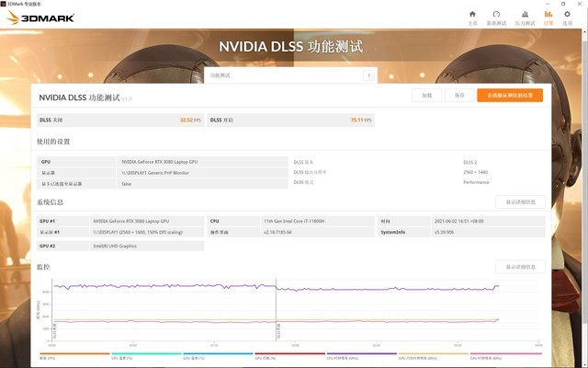Select the \\.\DISPLAY1 Generic PnP Monitor value
Image resolution: width=588 pixels, height=368 pixels.
pos(155,173)
